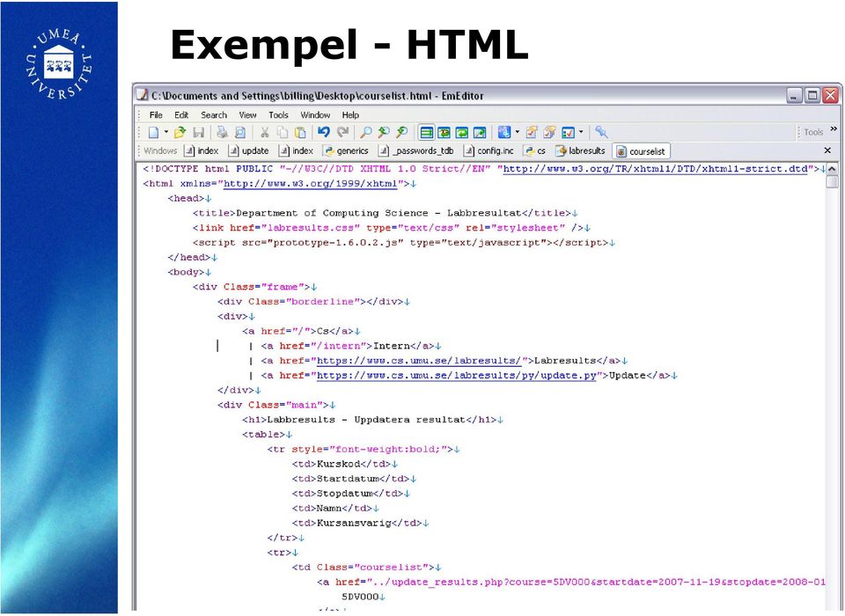This screenshot has height=616, width=845.
Task: Open the View menu
Action: 247,114
